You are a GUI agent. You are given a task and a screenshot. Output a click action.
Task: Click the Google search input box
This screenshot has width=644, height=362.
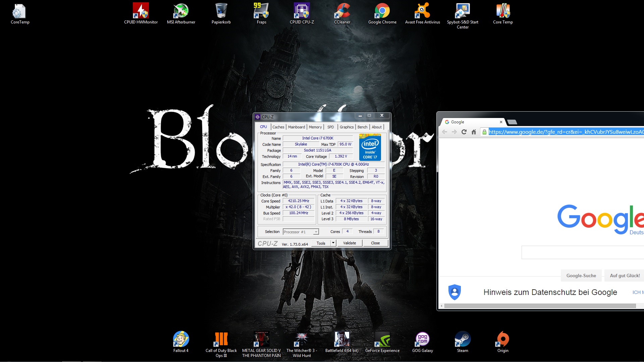pyautogui.click(x=583, y=252)
